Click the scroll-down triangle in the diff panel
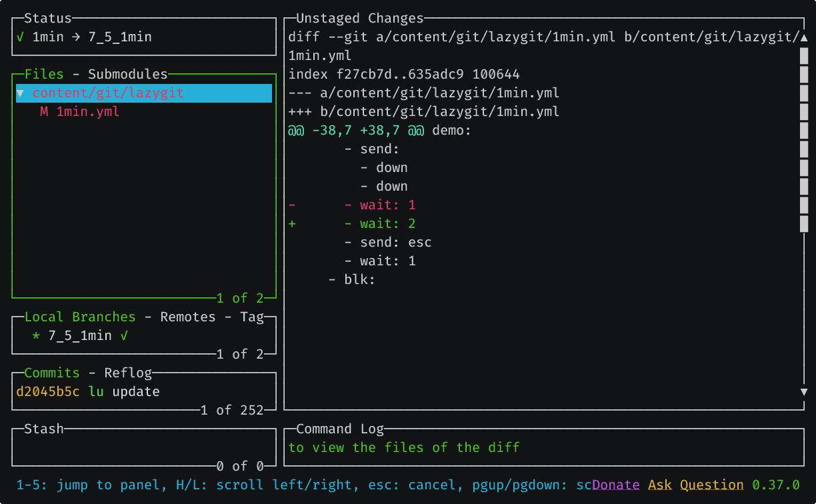The height and width of the screenshot is (504, 816). click(x=804, y=393)
